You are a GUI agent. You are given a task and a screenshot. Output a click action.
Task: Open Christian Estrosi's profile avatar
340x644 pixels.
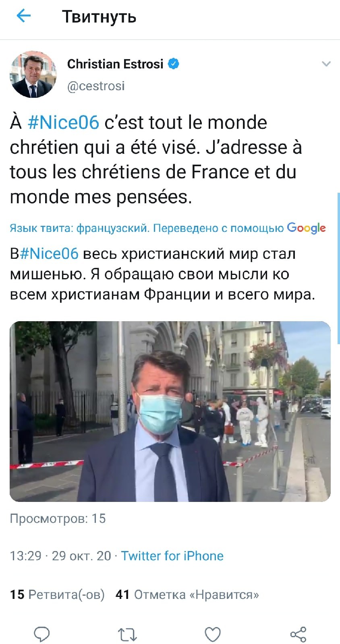33,74
